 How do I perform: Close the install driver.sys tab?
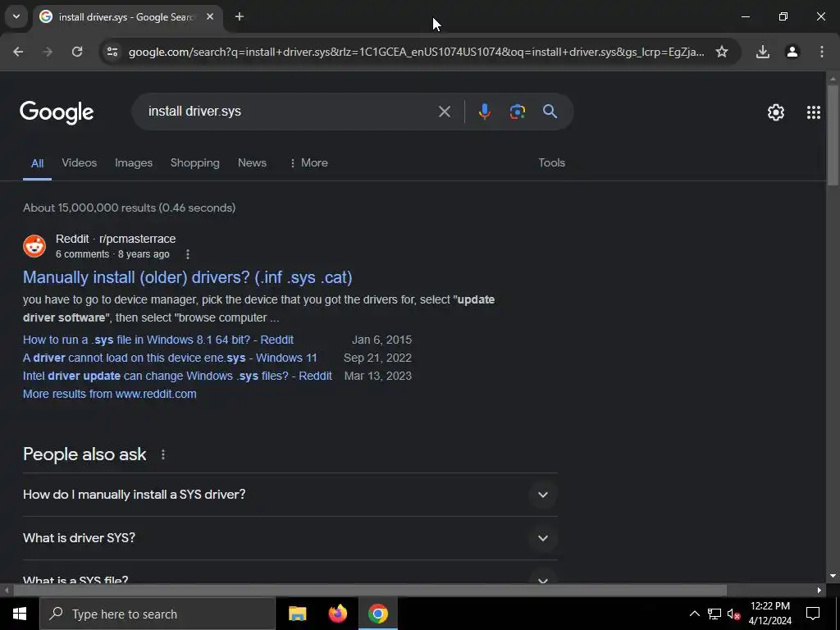pyautogui.click(x=210, y=16)
